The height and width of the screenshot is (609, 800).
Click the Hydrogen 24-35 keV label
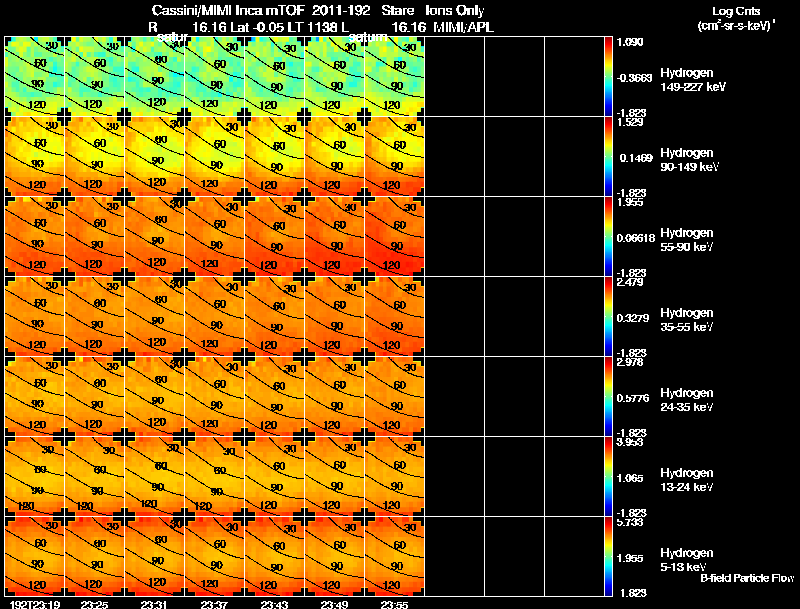coord(687,400)
